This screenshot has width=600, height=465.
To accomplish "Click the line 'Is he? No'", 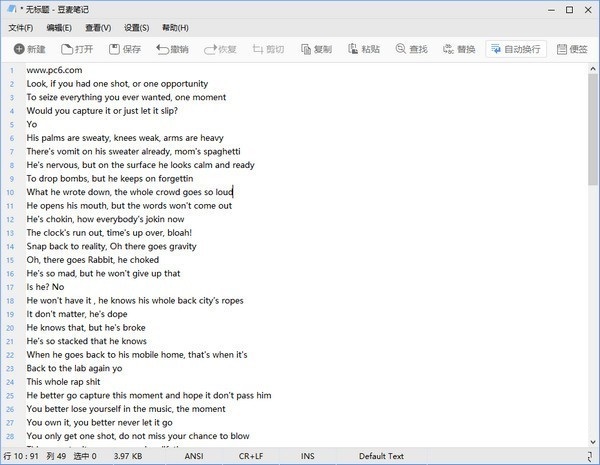I will click(45, 287).
